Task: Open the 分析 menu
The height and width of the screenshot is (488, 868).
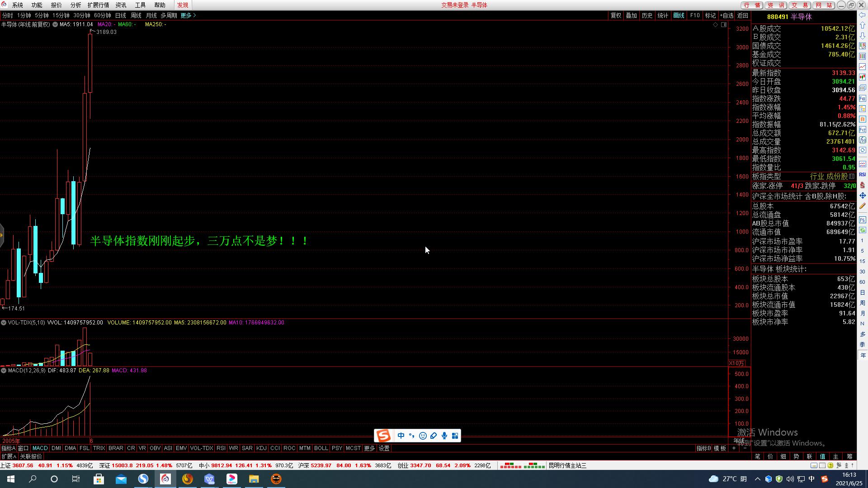Action: pos(75,5)
